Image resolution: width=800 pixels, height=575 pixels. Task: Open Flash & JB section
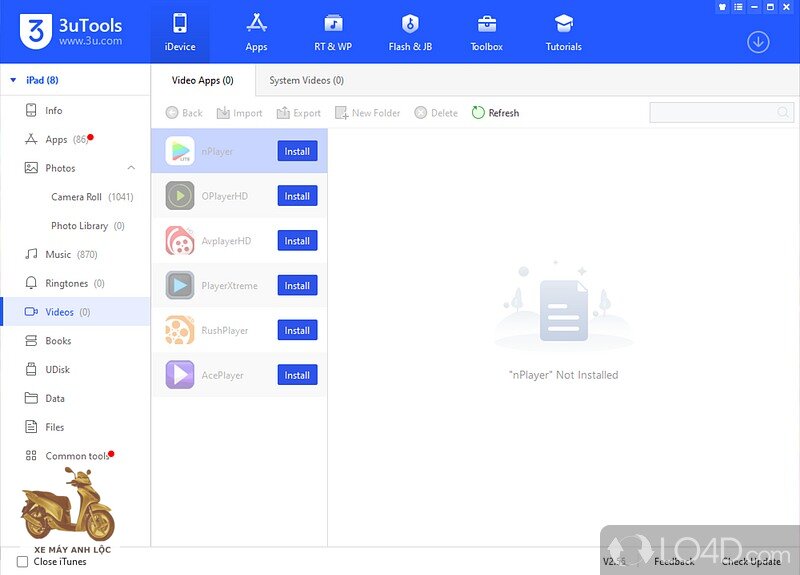[x=410, y=32]
